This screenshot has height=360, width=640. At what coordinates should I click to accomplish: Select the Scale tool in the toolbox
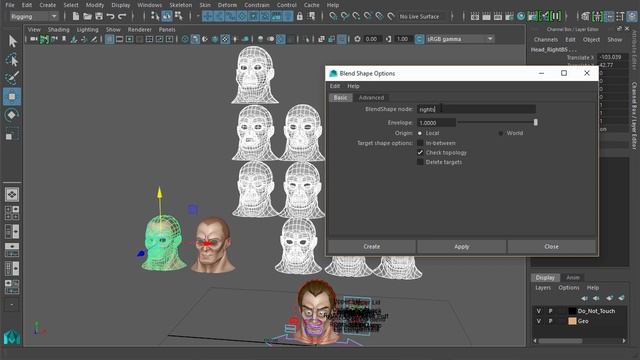pyautogui.click(x=11, y=134)
